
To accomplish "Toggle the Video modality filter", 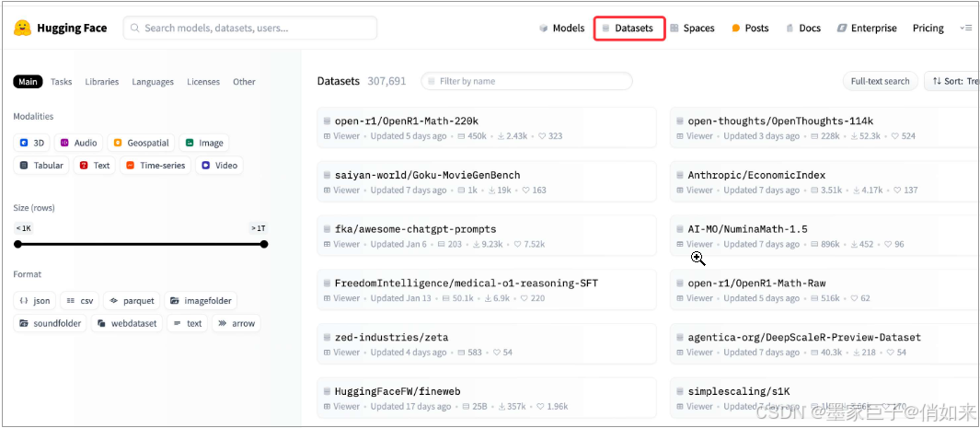I will [219, 166].
